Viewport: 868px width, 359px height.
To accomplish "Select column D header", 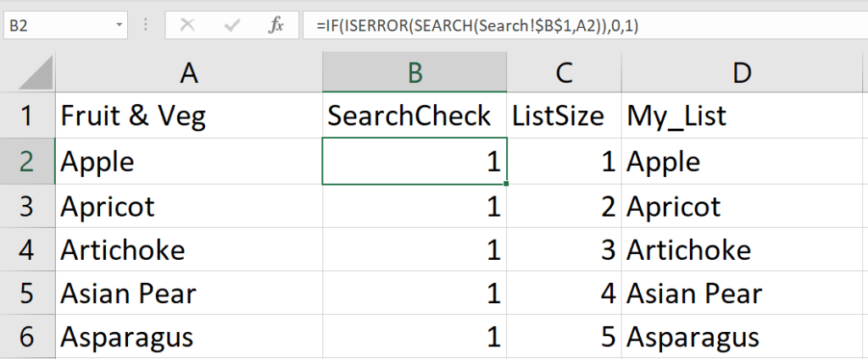I will click(743, 74).
